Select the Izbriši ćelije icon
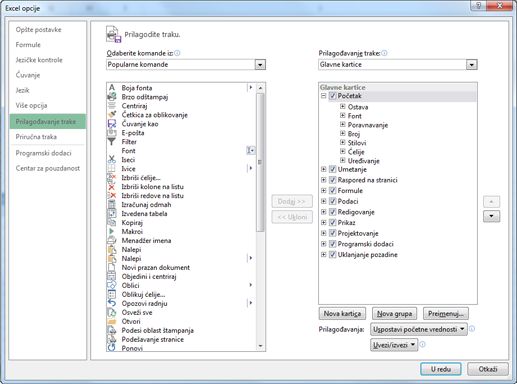The image size is (517, 384). tap(112, 178)
